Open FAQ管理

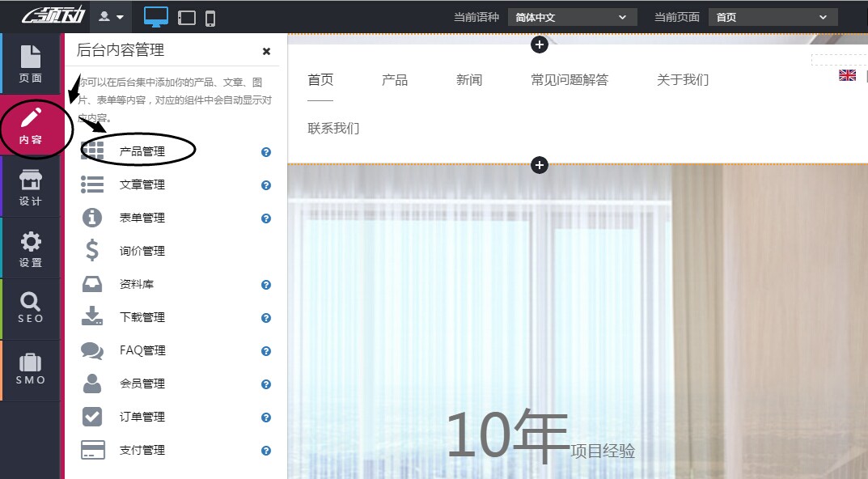[x=143, y=350]
